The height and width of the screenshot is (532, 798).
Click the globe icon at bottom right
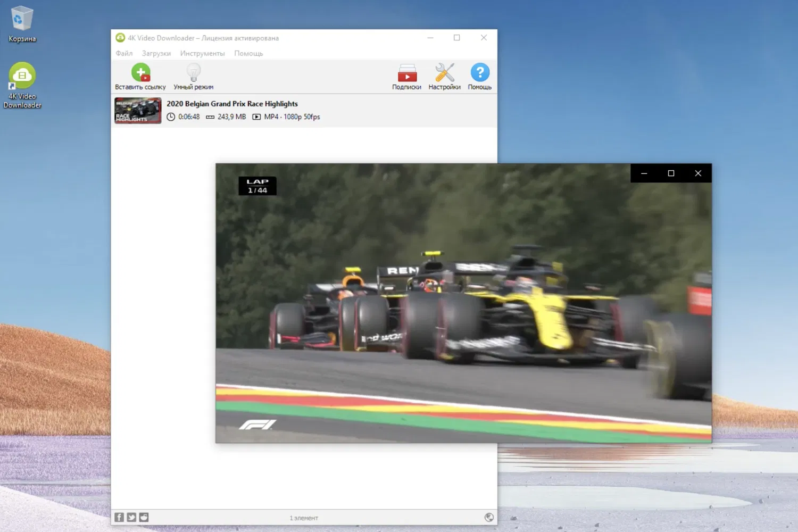[x=489, y=517]
